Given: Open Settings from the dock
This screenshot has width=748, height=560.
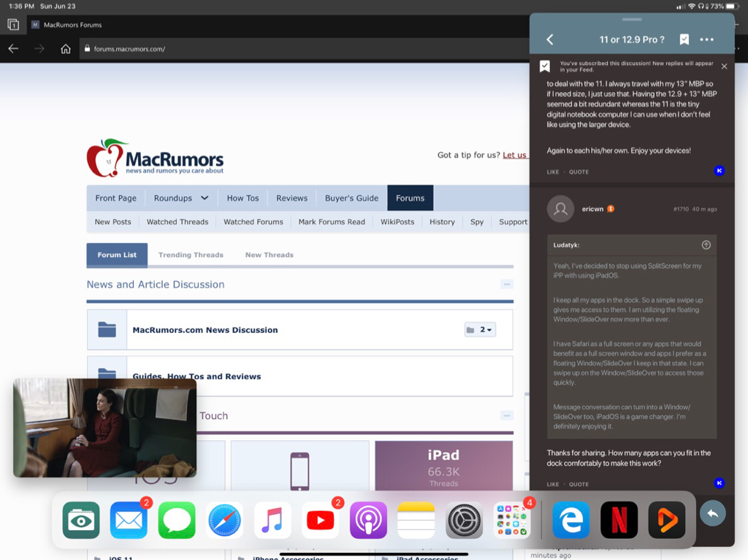Looking at the screenshot, I should pyautogui.click(x=464, y=520).
